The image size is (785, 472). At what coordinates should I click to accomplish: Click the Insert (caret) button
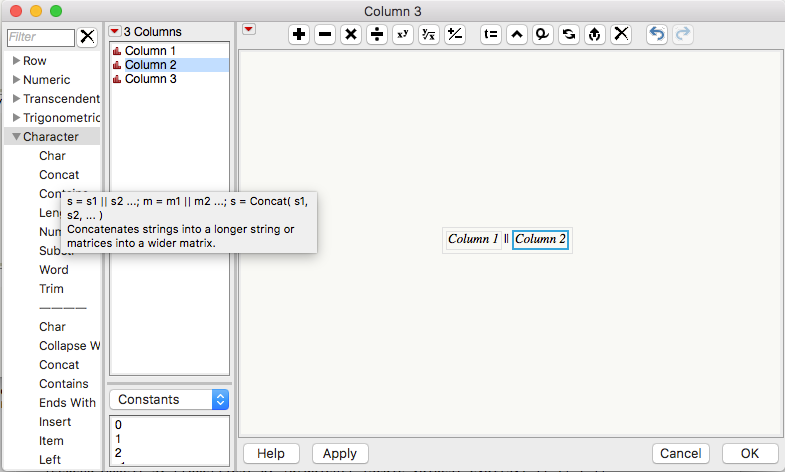pyautogui.click(x=517, y=35)
